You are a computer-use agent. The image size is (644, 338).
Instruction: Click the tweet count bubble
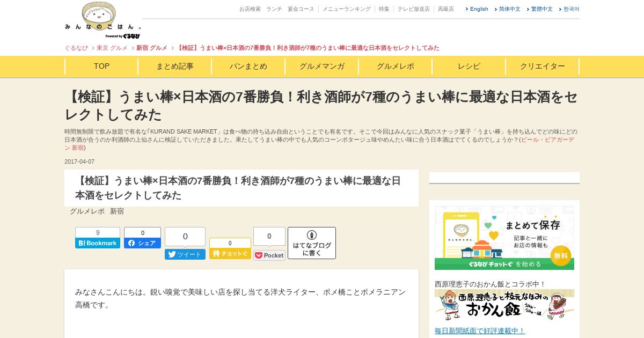(x=185, y=237)
